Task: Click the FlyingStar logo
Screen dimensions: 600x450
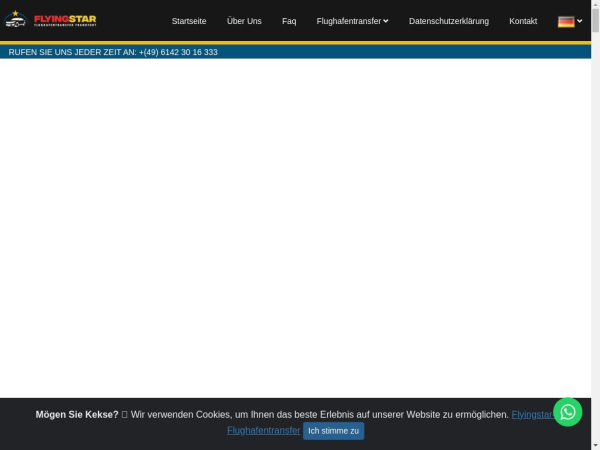Action: [51, 19]
